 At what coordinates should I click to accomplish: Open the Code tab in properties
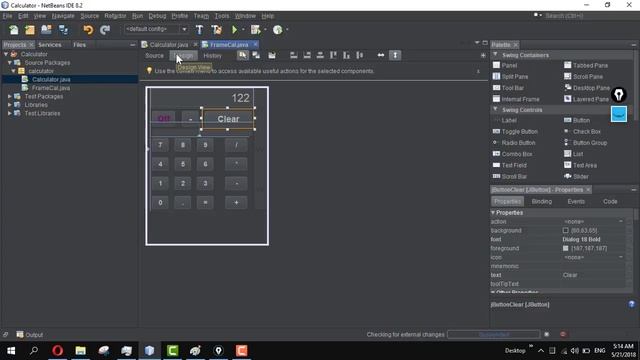coord(610,202)
